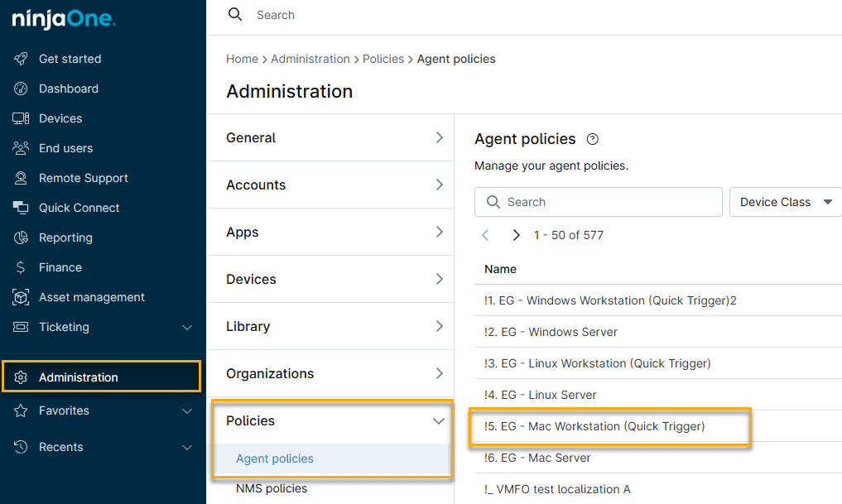The height and width of the screenshot is (504, 842).
Task: Click the Get started rocket icon
Action: pyautogui.click(x=21, y=59)
